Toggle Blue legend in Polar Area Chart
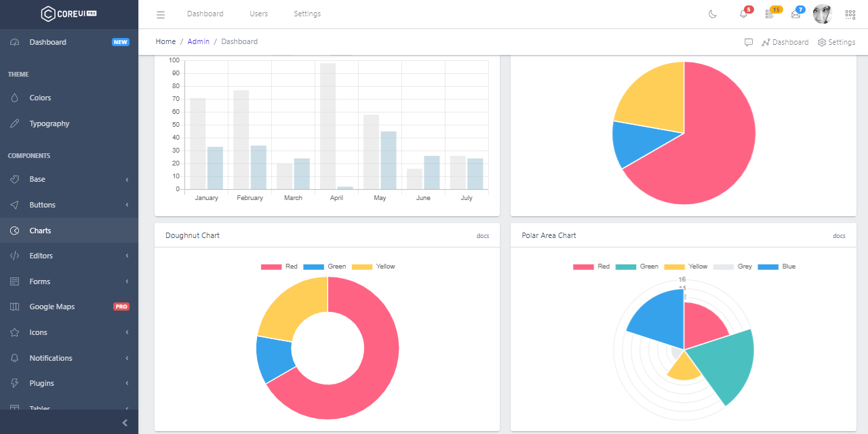Screen dimensions: 868x434 pyautogui.click(x=777, y=267)
